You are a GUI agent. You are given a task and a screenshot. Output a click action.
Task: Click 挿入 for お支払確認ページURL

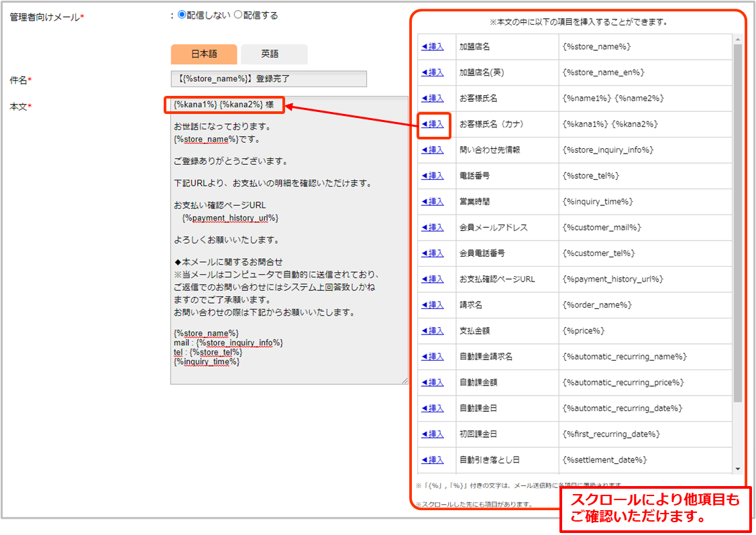[x=433, y=279]
